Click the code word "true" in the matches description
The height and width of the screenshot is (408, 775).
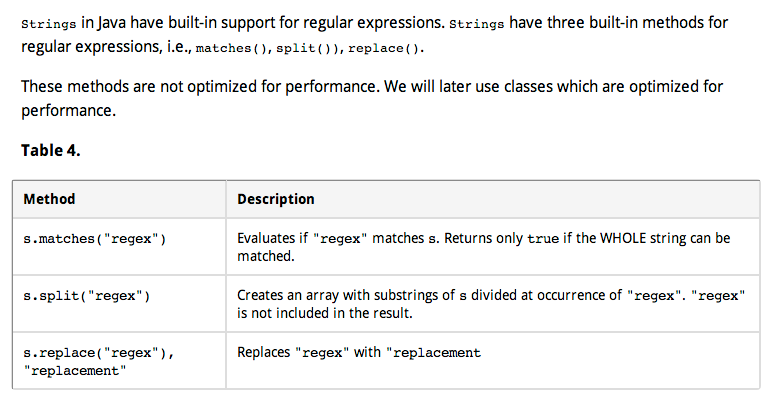click(x=542, y=239)
